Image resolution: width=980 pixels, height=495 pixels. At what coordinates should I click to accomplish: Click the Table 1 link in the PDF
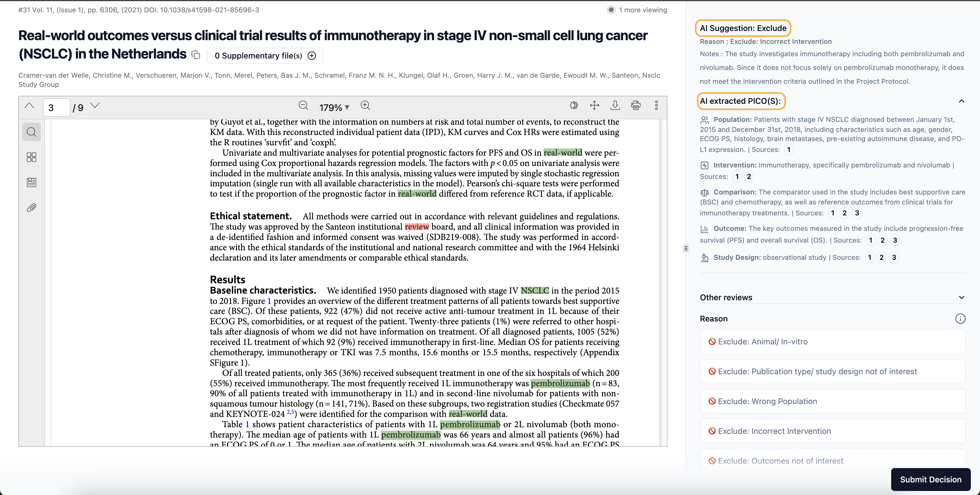click(247, 424)
